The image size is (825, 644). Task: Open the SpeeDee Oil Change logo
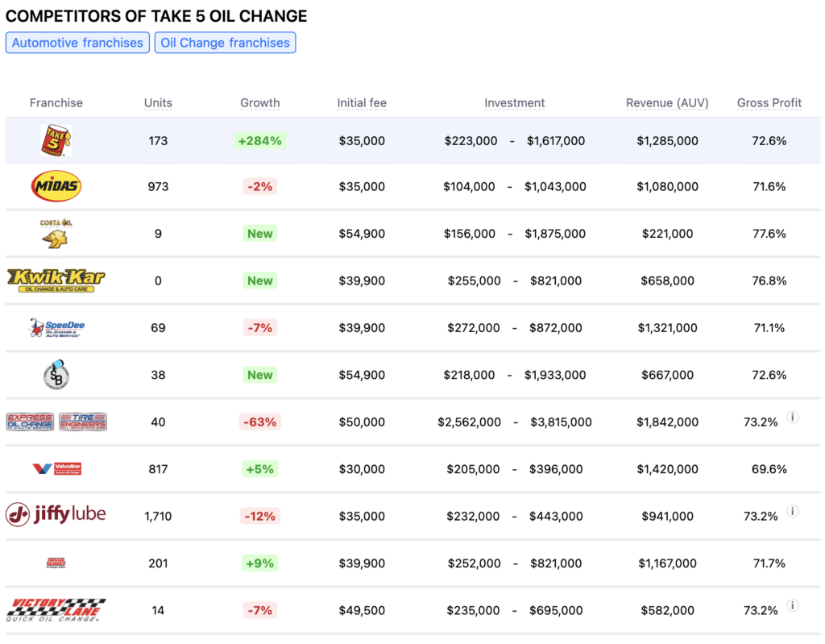click(x=56, y=327)
